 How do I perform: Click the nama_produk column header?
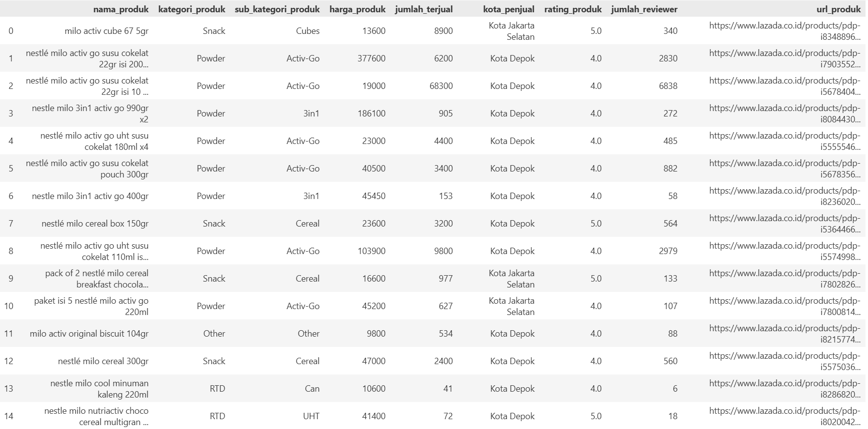pos(121,9)
